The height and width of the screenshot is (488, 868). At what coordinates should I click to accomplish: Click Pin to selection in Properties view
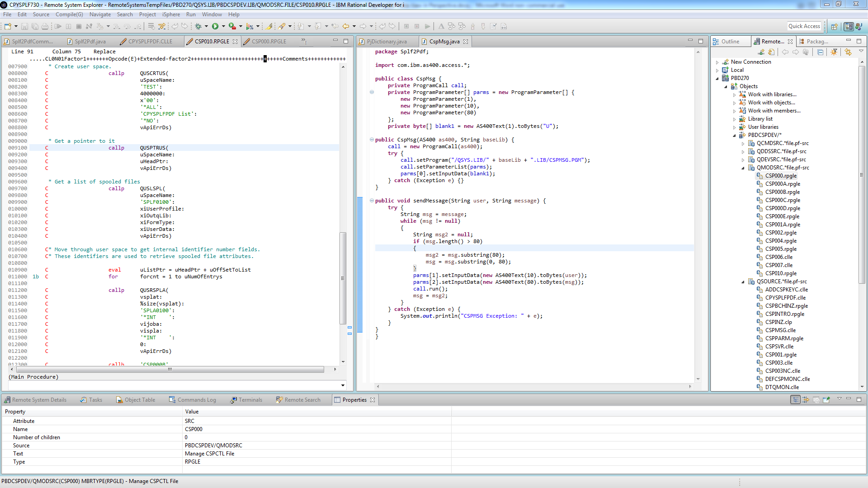coord(826,399)
